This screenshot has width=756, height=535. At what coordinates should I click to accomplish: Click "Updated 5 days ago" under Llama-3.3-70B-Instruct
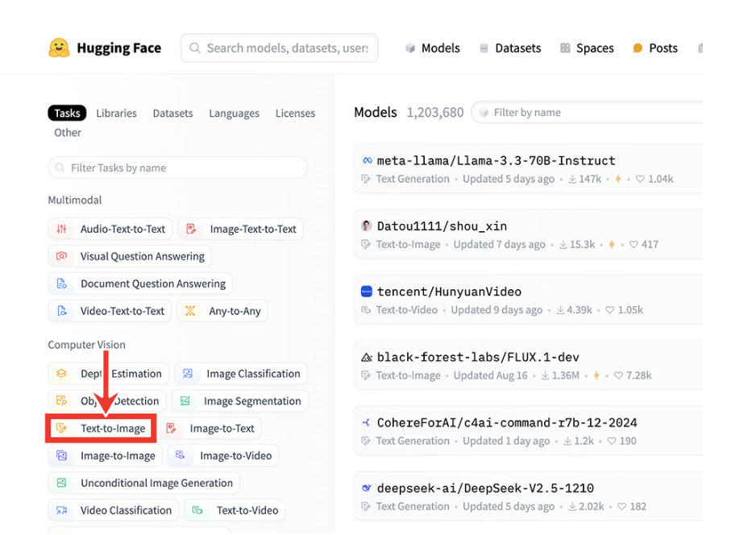[509, 179]
